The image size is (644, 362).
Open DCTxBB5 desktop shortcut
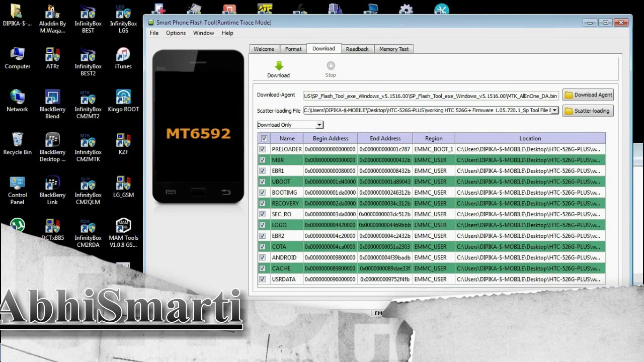pos(52,230)
